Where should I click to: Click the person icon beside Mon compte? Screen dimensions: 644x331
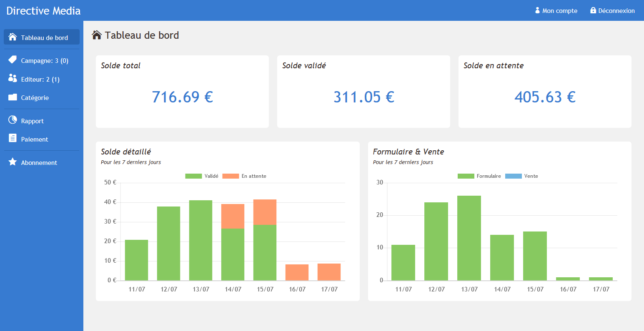coord(537,10)
